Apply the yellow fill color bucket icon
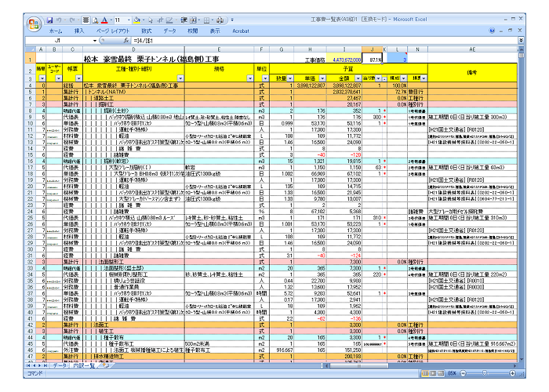The height and width of the screenshot is (392, 549). [x=136, y=20]
